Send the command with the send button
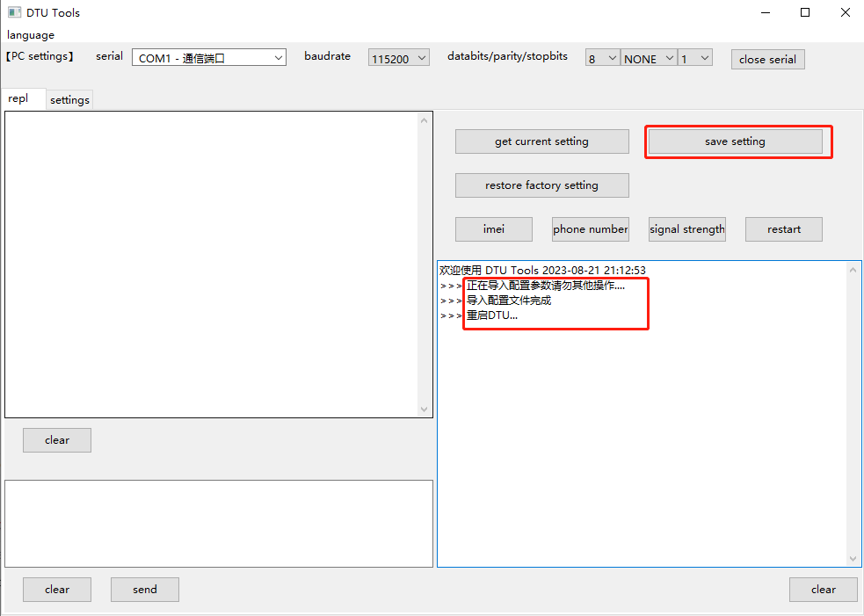The image size is (864, 616). tap(144, 589)
